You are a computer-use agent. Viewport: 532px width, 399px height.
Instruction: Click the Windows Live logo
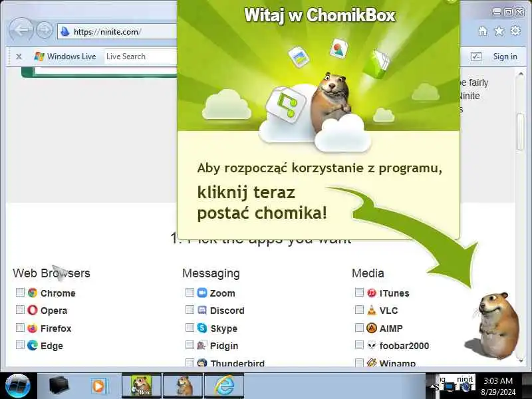coord(39,57)
